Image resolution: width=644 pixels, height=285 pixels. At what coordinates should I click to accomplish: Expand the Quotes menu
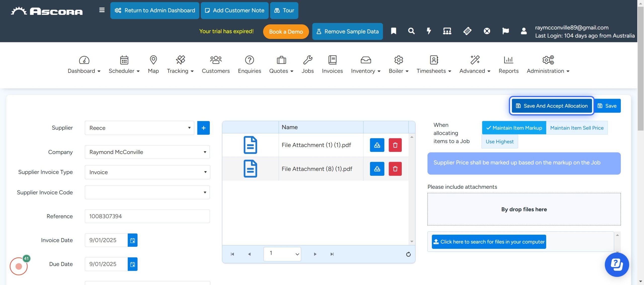[281, 65]
